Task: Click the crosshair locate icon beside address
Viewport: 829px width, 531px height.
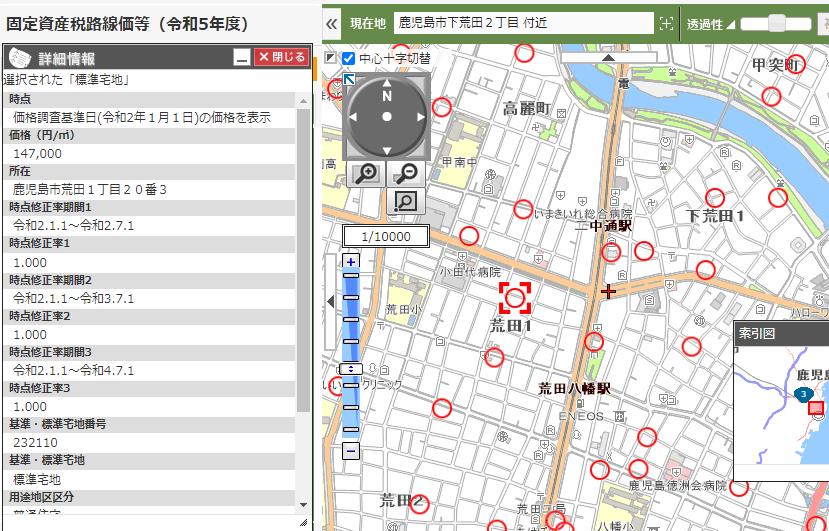Action: 667,23
